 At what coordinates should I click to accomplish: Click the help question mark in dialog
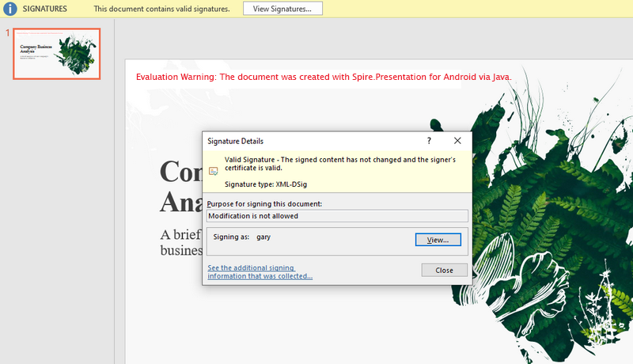click(428, 140)
